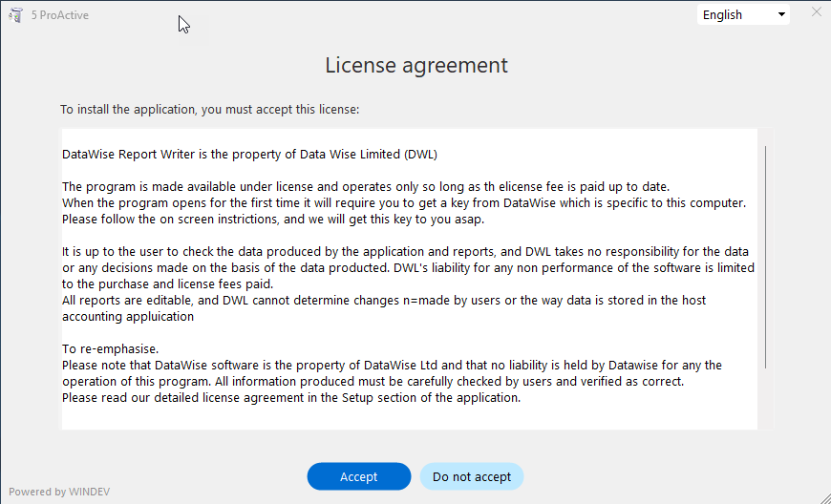Screen dimensions: 831x504
Task: Click the "To install the application" instruction label
Action: [x=210, y=110]
